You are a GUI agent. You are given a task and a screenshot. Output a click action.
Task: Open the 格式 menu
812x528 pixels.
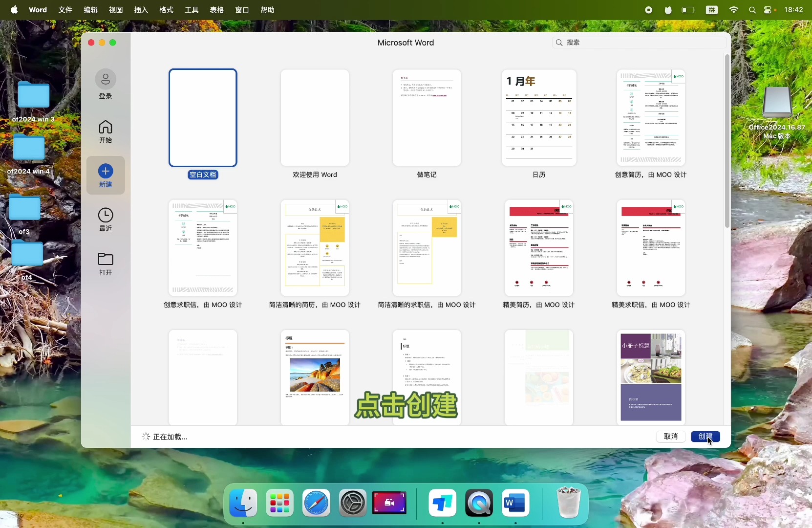click(167, 10)
